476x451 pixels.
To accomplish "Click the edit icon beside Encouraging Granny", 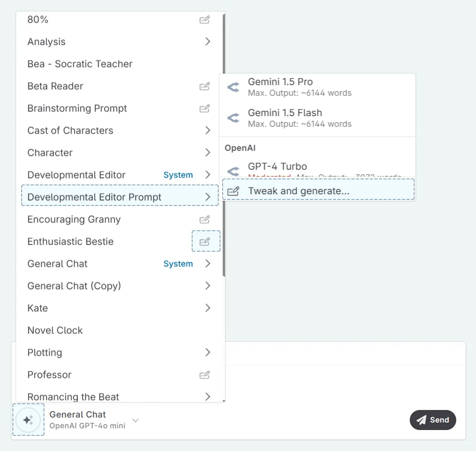I will pyautogui.click(x=205, y=219).
